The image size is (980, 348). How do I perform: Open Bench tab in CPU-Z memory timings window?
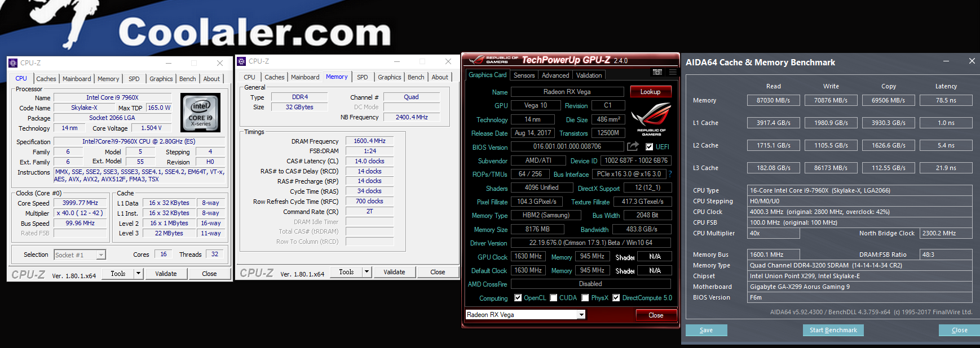click(416, 77)
